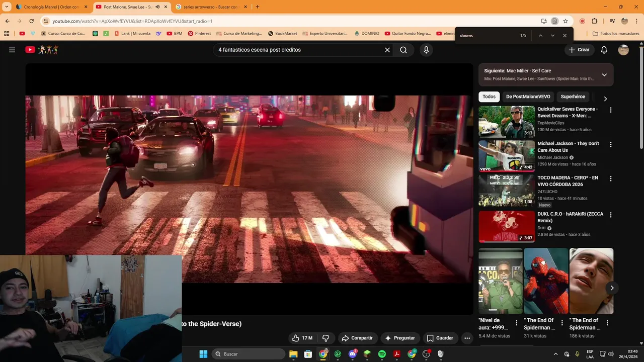The image size is (644, 362).
Task: Click the taskbar Buscar search box
Action: (x=249, y=354)
